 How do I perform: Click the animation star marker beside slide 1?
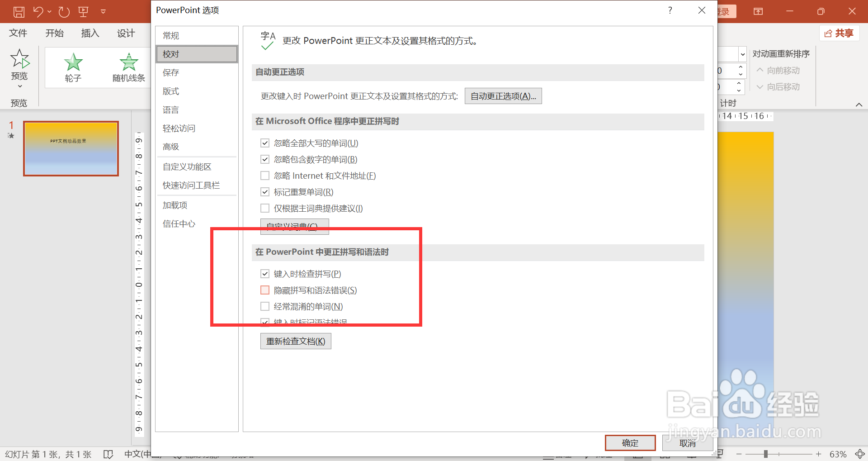pos(11,135)
